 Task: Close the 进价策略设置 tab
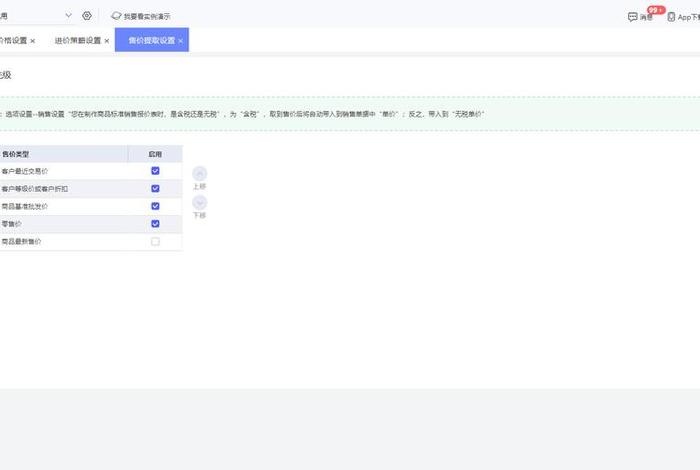click(x=107, y=41)
